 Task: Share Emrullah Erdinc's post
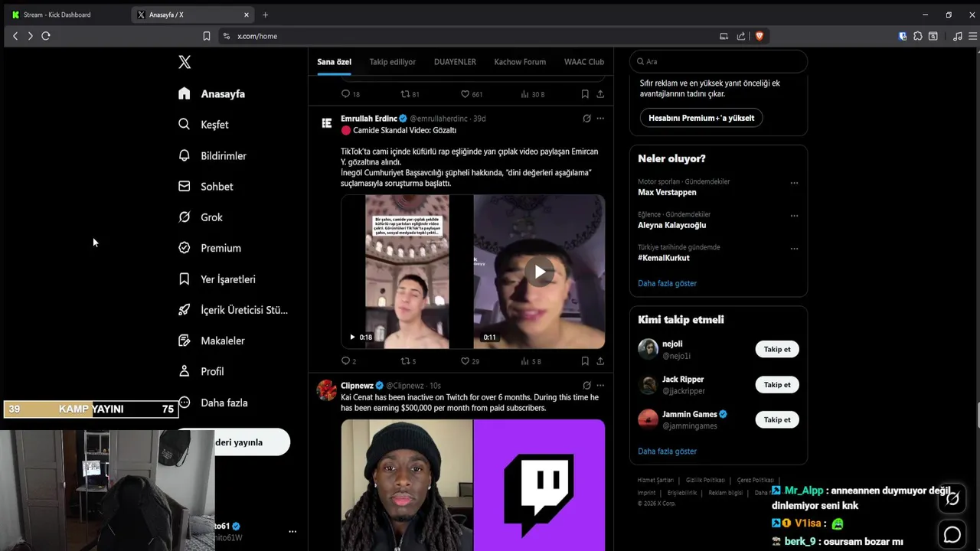tap(600, 361)
